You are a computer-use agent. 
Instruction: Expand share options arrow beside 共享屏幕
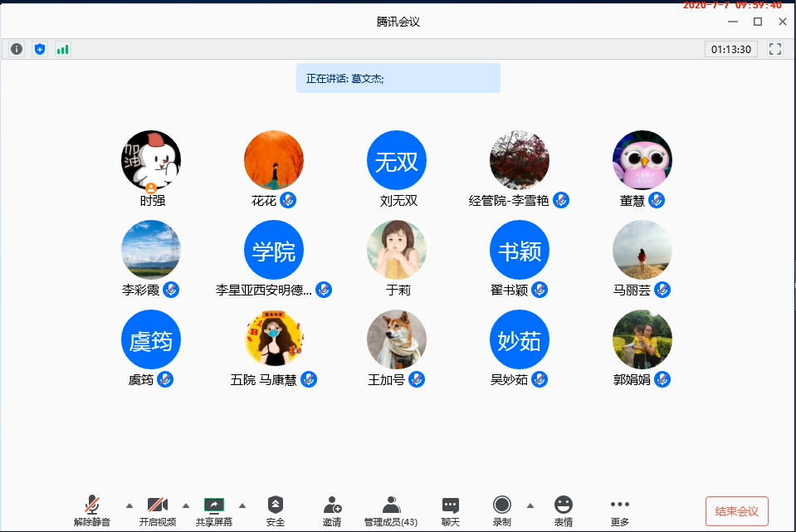point(242,505)
